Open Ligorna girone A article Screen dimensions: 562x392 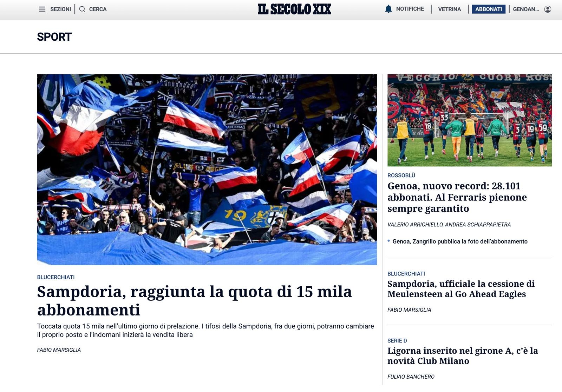point(463,356)
